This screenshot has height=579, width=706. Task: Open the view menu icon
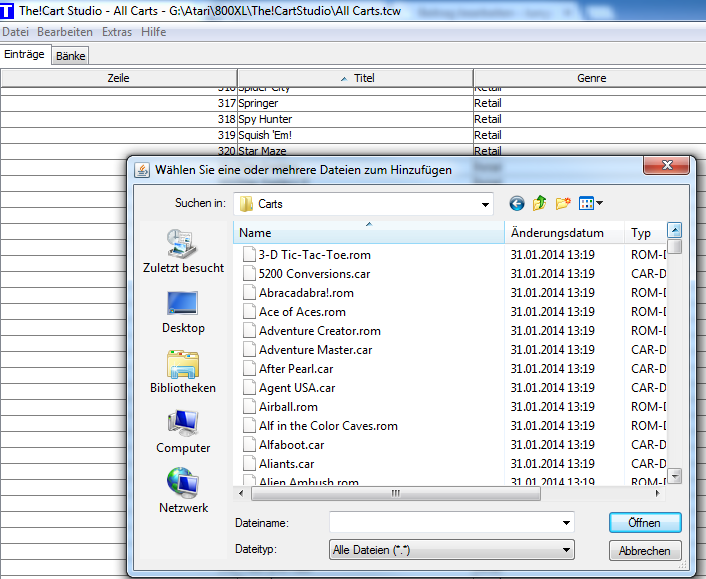point(591,204)
